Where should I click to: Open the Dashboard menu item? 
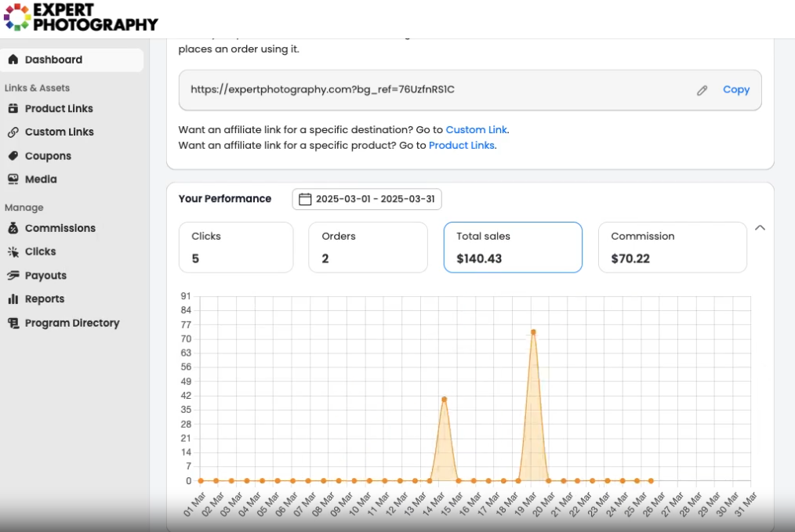click(72, 60)
